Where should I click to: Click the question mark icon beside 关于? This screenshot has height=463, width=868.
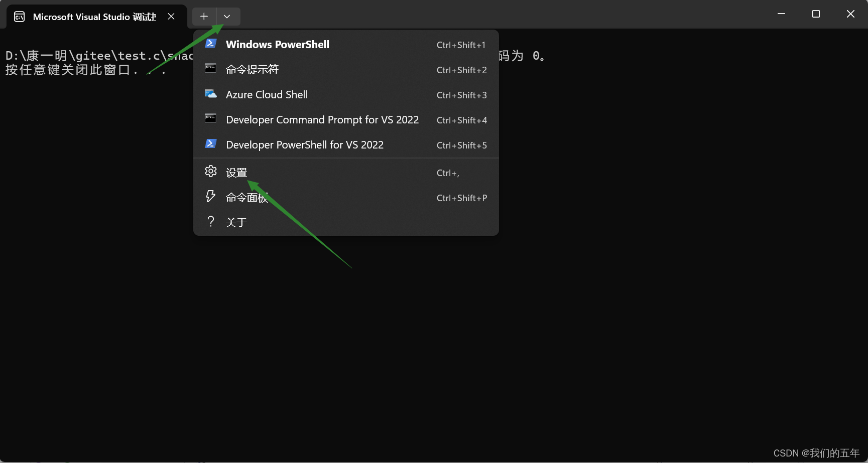(x=211, y=221)
